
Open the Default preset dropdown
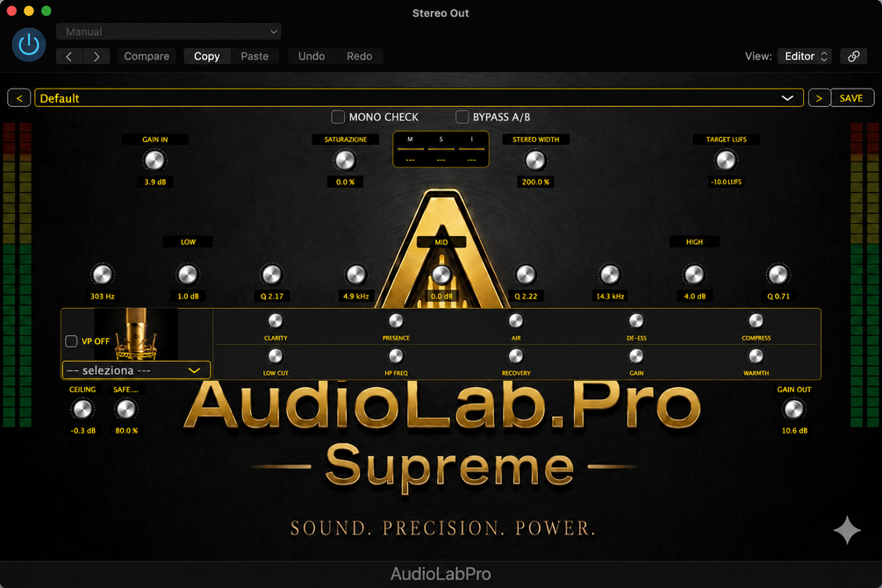click(419, 98)
